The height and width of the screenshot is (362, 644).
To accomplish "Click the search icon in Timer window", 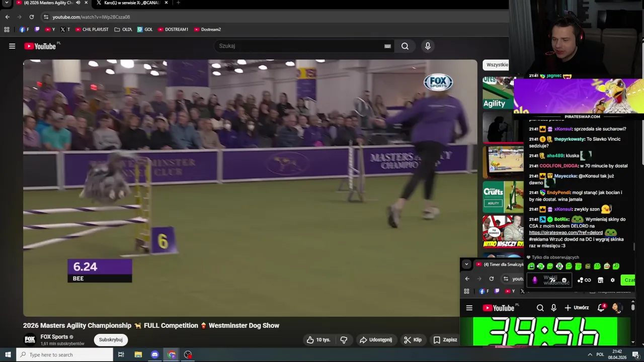I will tap(540, 308).
